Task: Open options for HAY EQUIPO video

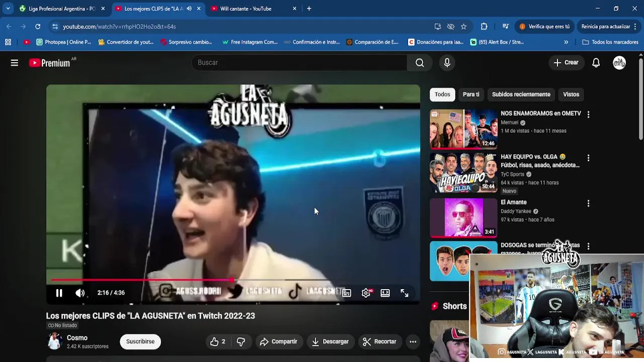Action: click(x=588, y=158)
